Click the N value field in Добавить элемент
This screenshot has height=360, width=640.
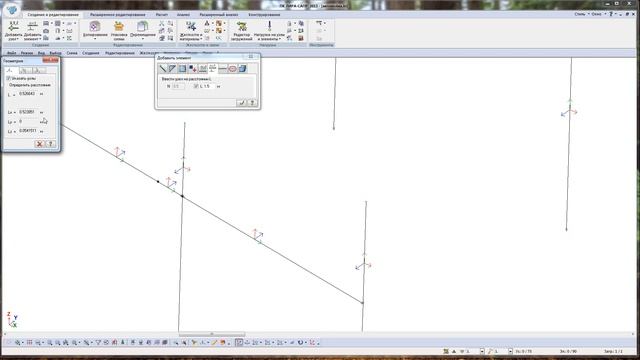click(178, 86)
